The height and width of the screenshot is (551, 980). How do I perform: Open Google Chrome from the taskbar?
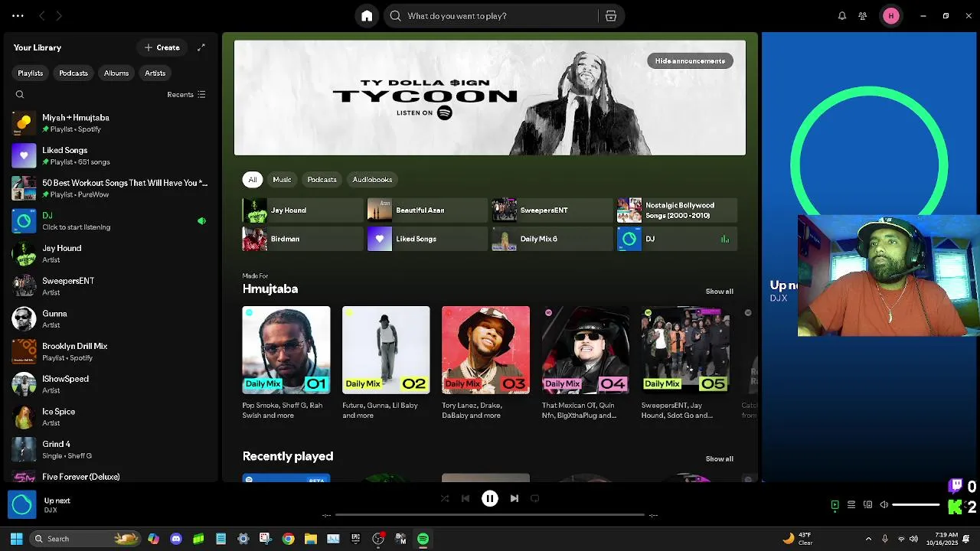click(x=288, y=539)
